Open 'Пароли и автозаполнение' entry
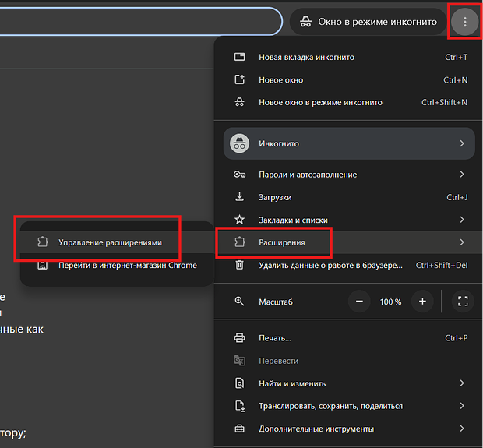The image size is (483, 448). click(348, 175)
